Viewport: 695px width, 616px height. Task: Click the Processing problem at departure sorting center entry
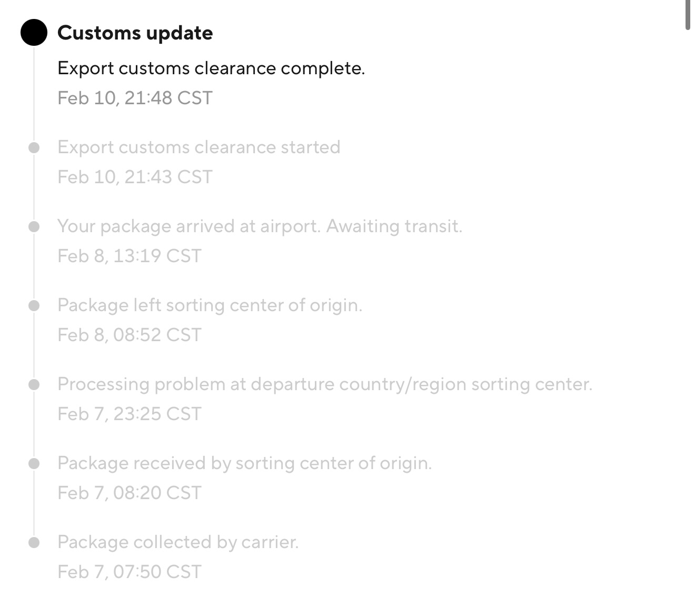(x=324, y=384)
